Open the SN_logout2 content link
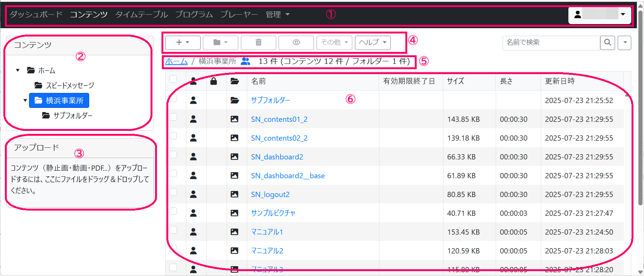Image resolution: width=644 pixels, height=276 pixels. (x=270, y=194)
